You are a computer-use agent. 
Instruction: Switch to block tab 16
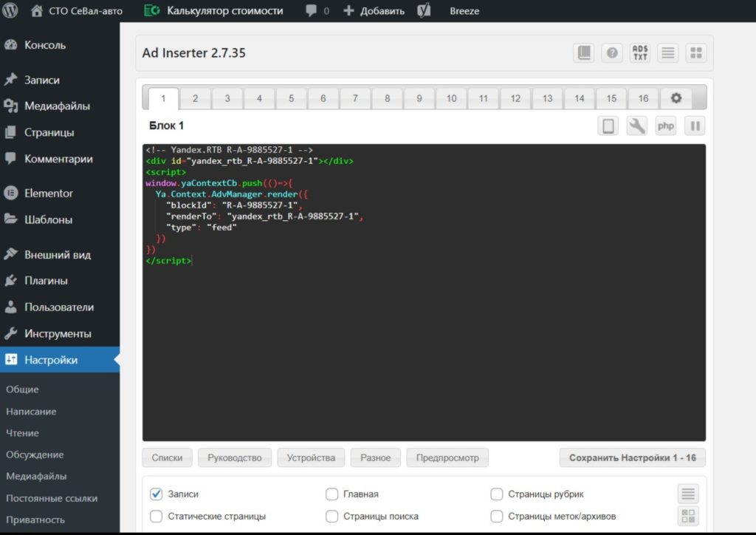point(643,98)
